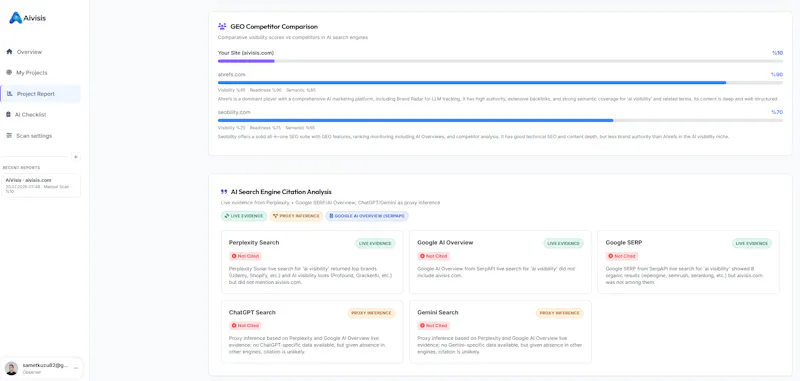Screen dimensions: 800x381
Task: Click the Live Evidence badge on Perplexity Search
Action: (376, 243)
